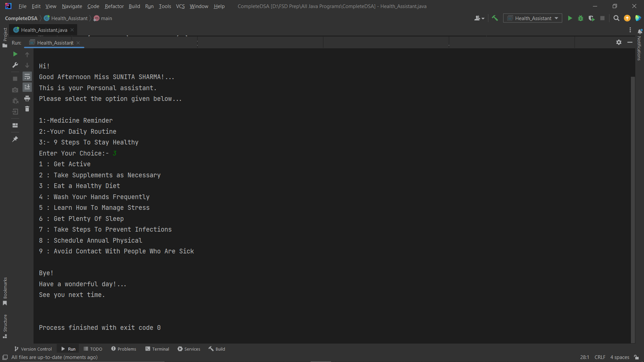Close the Health_Assistant run tab
The width and height of the screenshot is (644, 362).
78,43
